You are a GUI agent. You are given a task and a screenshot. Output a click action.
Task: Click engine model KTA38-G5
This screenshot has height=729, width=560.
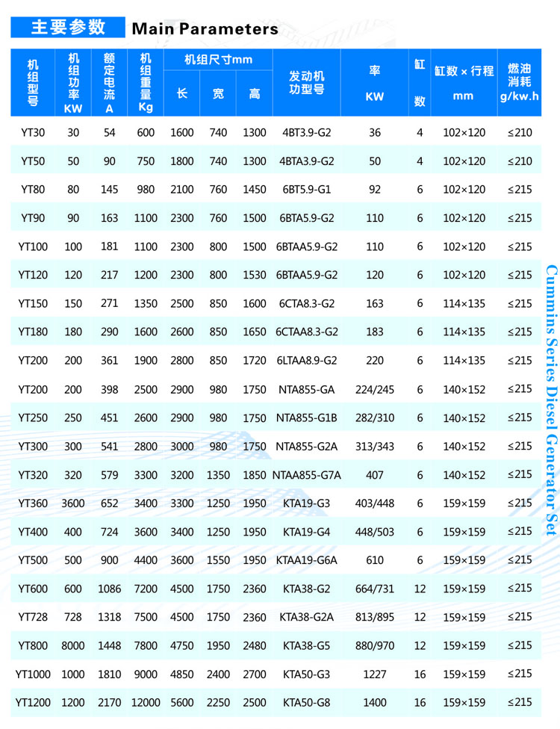coord(307,646)
